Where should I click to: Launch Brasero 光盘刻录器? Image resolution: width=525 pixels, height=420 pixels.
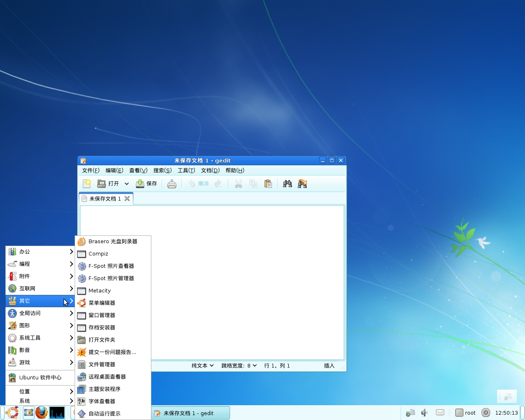[x=113, y=242]
